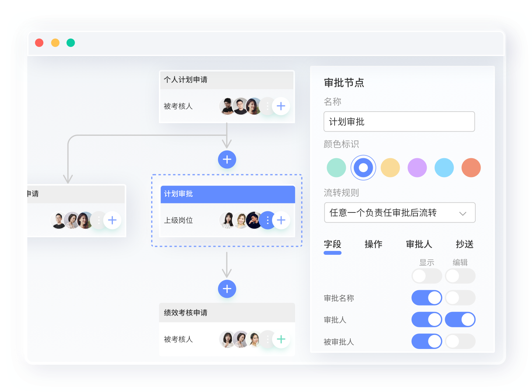Click the plus icon in the left 申请 node
Screen dimensions: 532x392
[112, 220]
